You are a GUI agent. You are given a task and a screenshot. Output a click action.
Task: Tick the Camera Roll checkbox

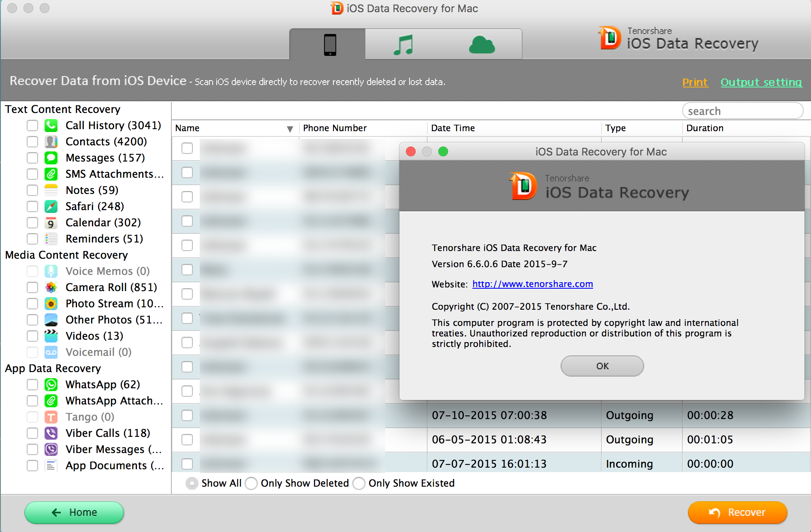click(32, 287)
